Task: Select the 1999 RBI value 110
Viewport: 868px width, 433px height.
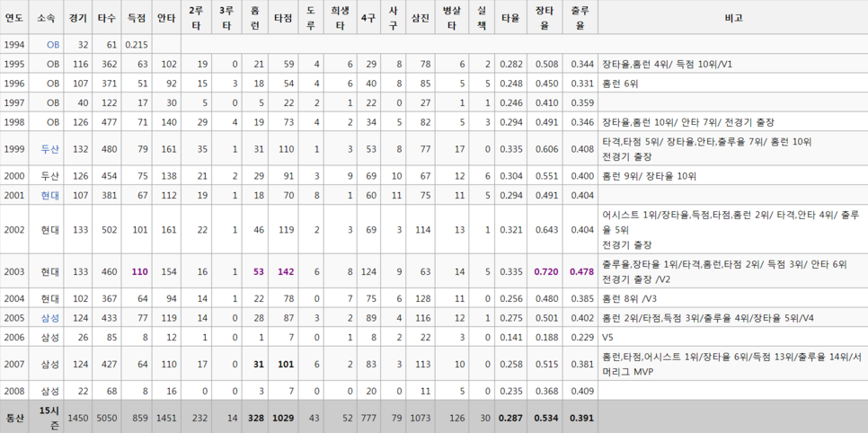Action: [287, 149]
